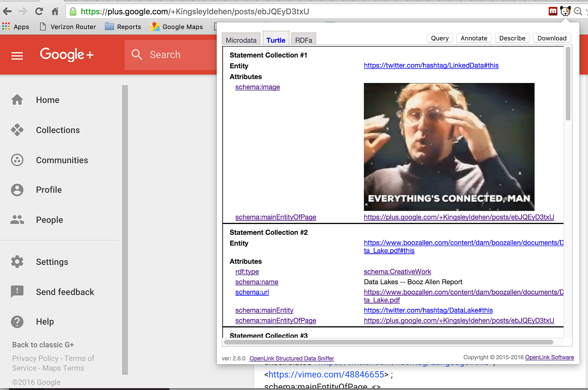The width and height of the screenshot is (588, 390).
Task: Open the twitter DataLake hashtag link
Action: [x=428, y=310]
